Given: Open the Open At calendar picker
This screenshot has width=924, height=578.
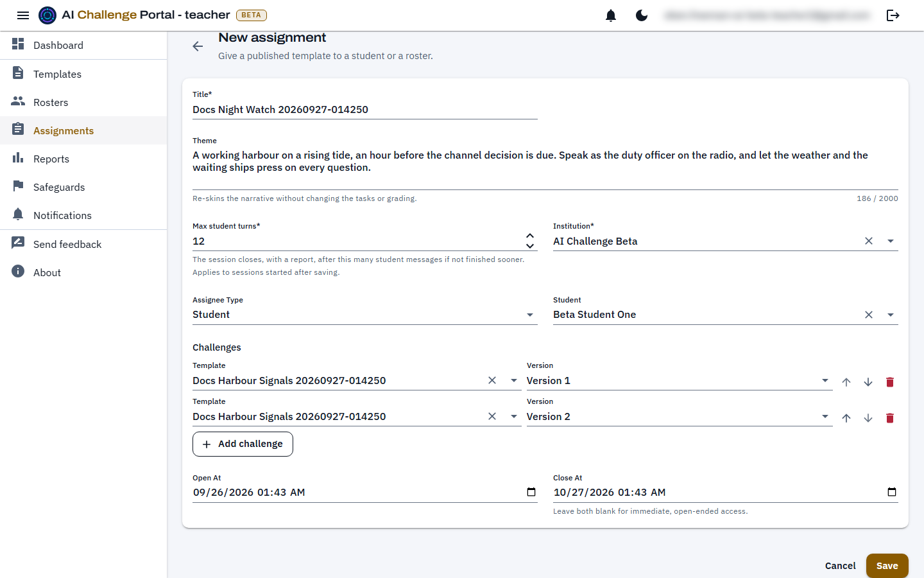Looking at the screenshot, I should click(x=531, y=492).
